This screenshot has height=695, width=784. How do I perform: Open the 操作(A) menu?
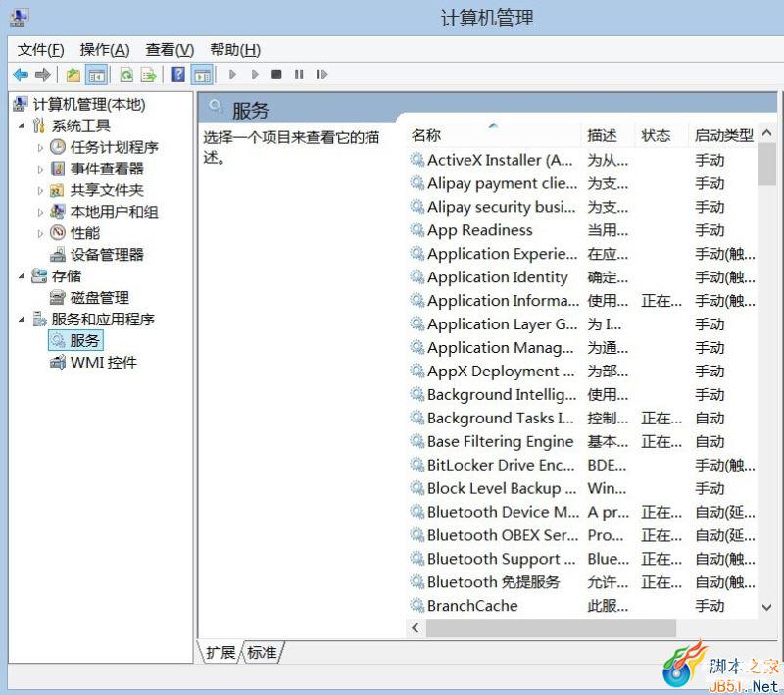pos(105,50)
